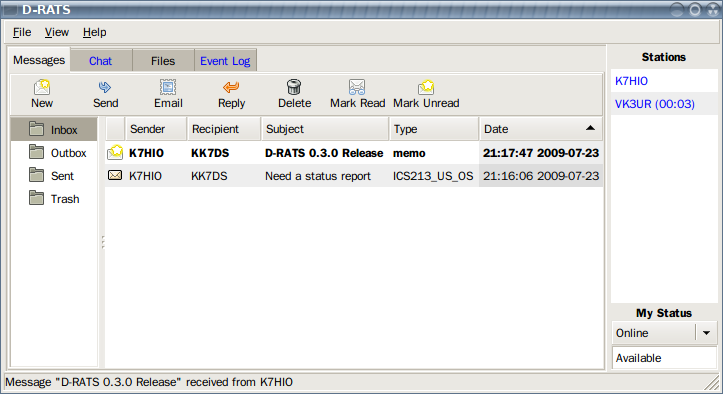Switch to the Messages tab
The image size is (723, 394).
click(39, 60)
